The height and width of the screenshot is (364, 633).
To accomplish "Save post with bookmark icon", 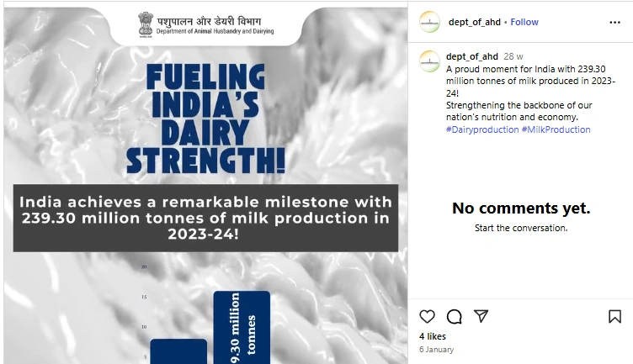I will coord(614,316).
